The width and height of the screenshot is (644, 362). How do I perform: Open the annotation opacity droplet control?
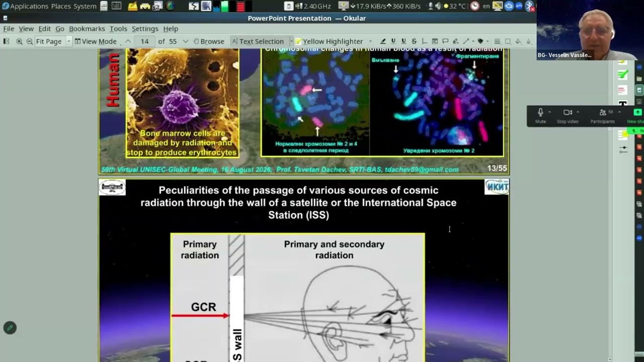point(529,41)
